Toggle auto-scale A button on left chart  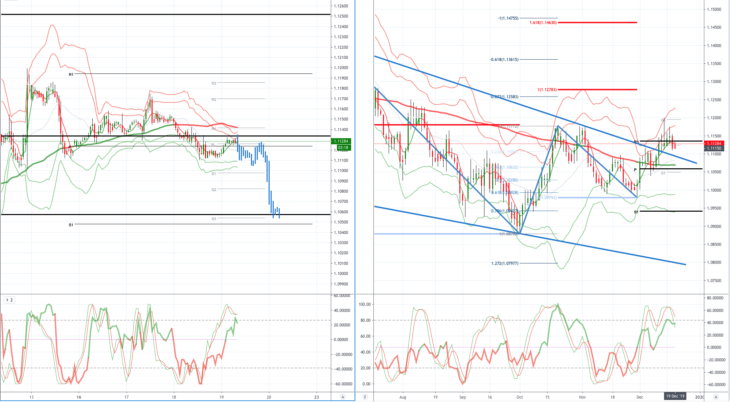point(343,397)
